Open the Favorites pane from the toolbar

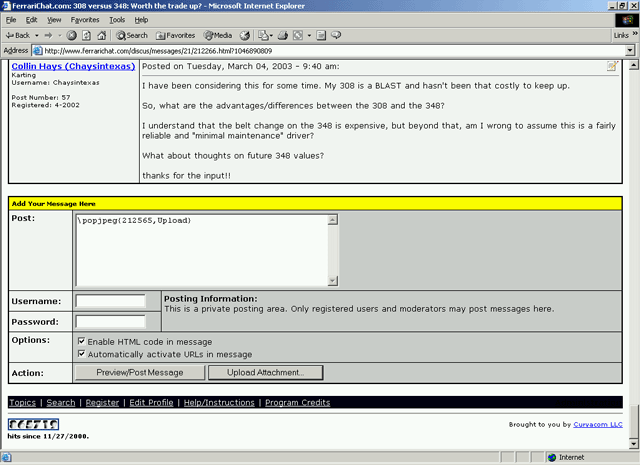176,36
